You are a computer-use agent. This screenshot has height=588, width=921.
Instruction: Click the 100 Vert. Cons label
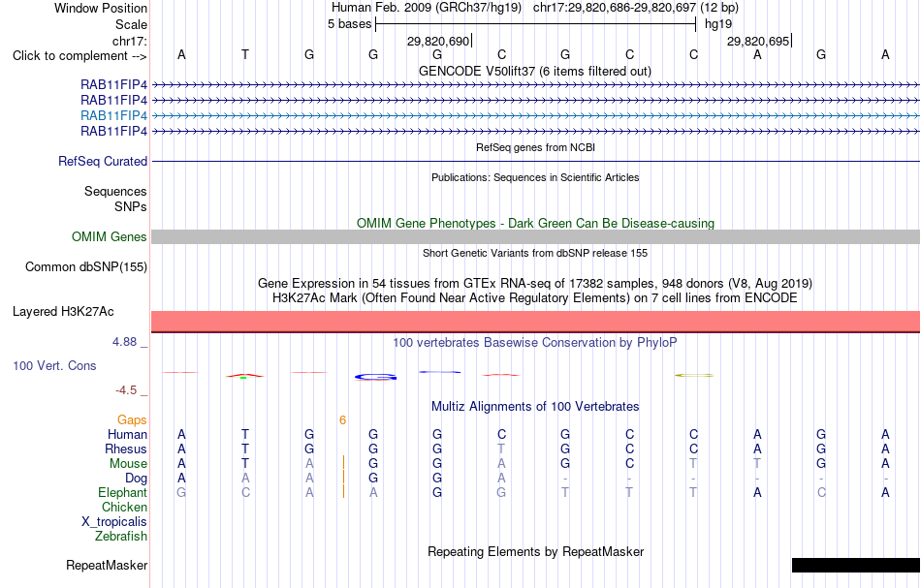pos(54,365)
